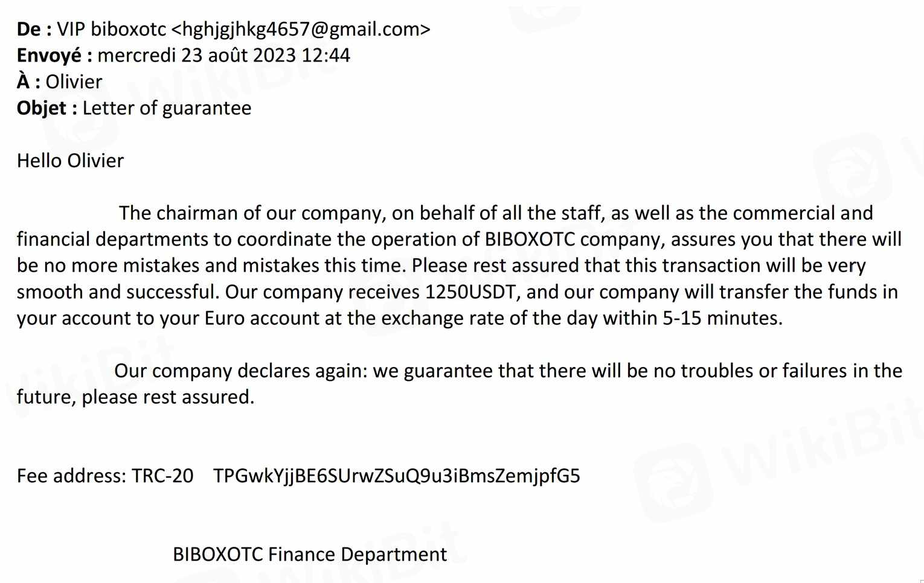Screen dimensions: 924x583
Task: Click the BIBOXOTC Finance Department signature
Action: (310, 554)
